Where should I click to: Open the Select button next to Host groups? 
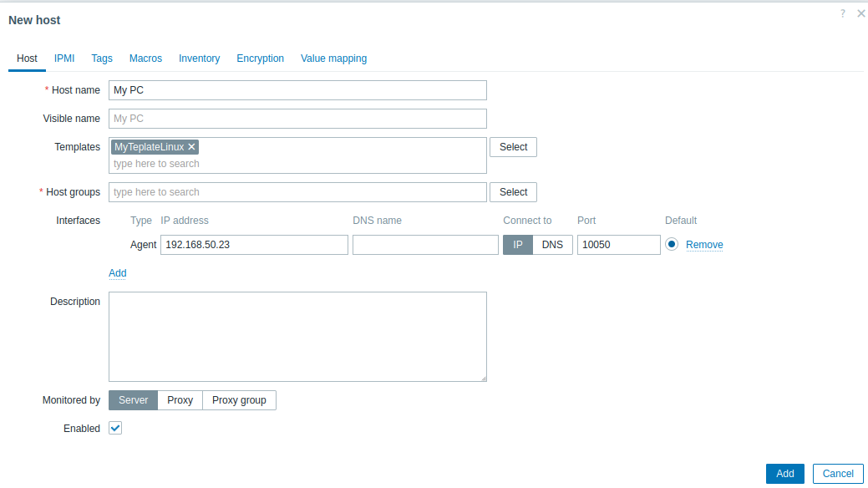pos(513,192)
